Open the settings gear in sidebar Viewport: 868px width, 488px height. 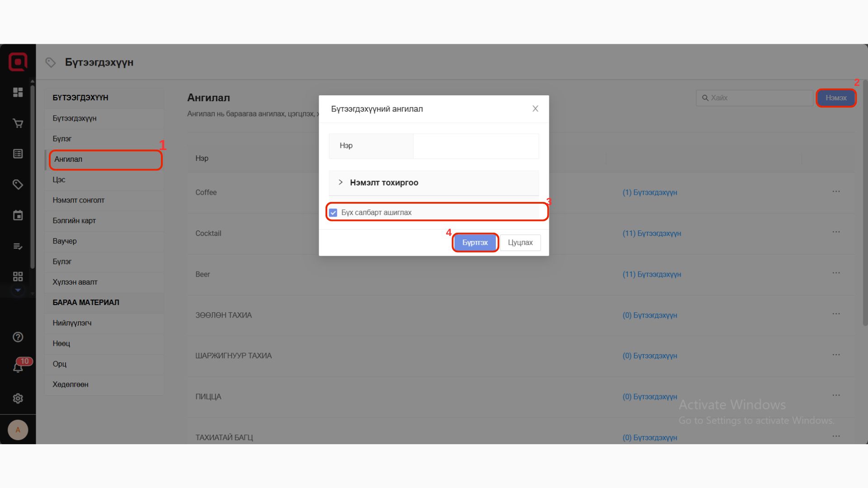pos(18,399)
